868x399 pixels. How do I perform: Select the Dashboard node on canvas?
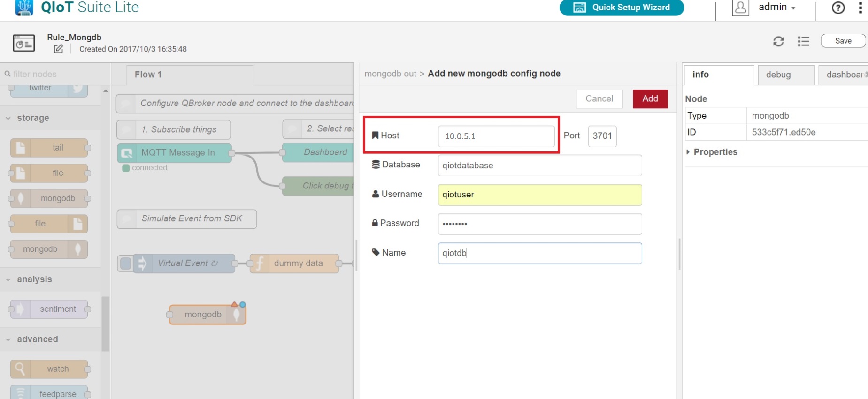coord(318,152)
